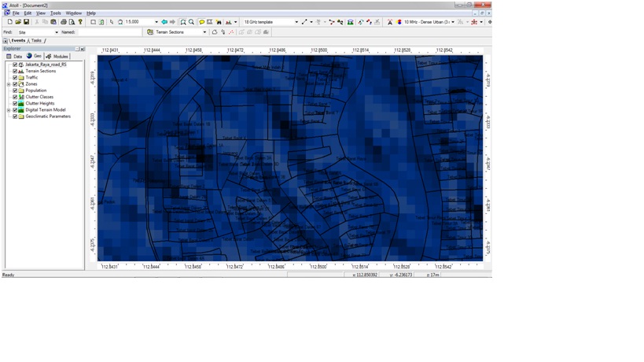Open the File menu
Screen dimensions: 644x362
[16, 13]
